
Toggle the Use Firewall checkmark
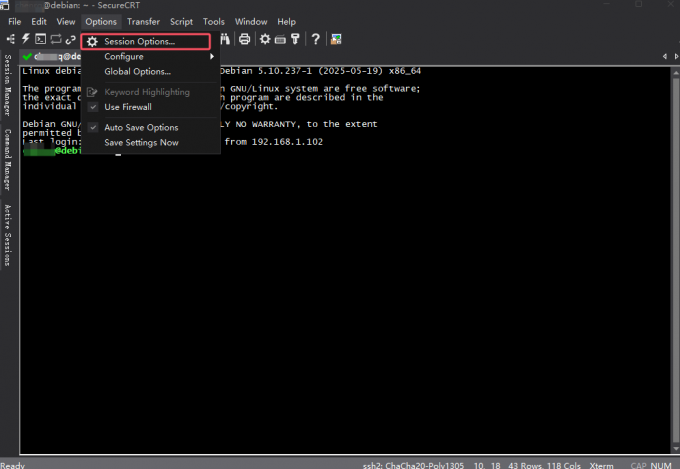(93, 107)
